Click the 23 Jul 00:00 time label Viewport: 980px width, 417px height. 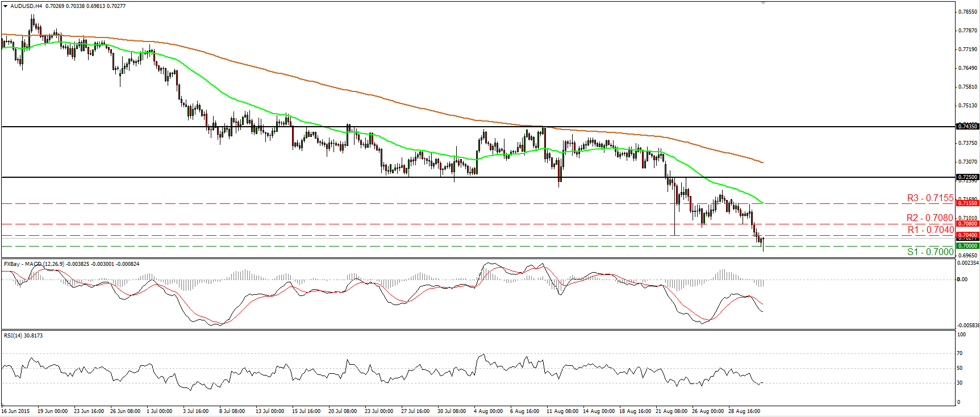tap(379, 411)
